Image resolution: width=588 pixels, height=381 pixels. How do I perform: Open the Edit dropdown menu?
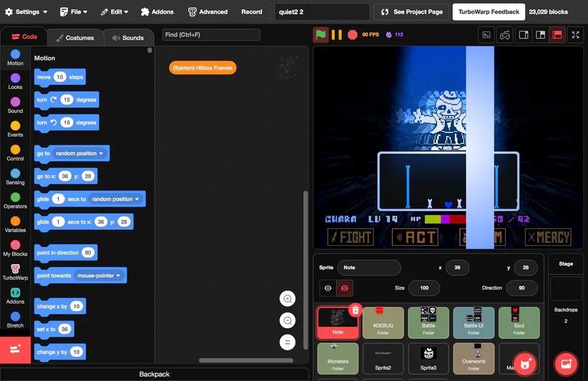pyautogui.click(x=114, y=12)
